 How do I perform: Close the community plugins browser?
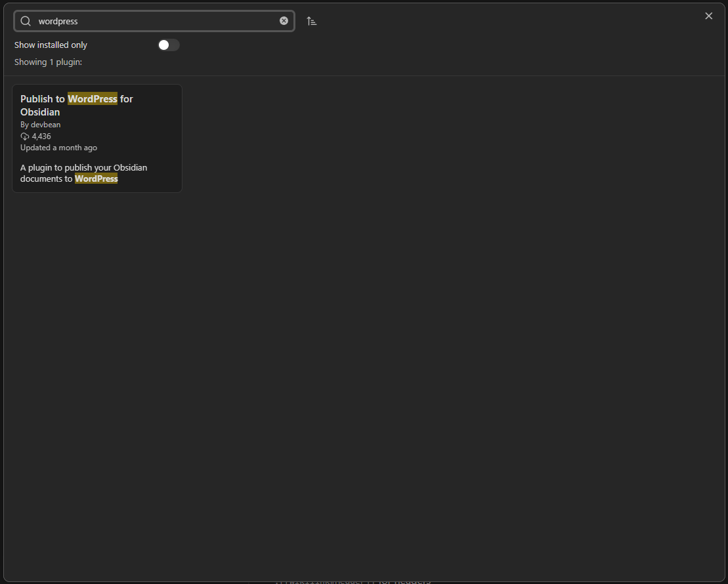tap(708, 16)
